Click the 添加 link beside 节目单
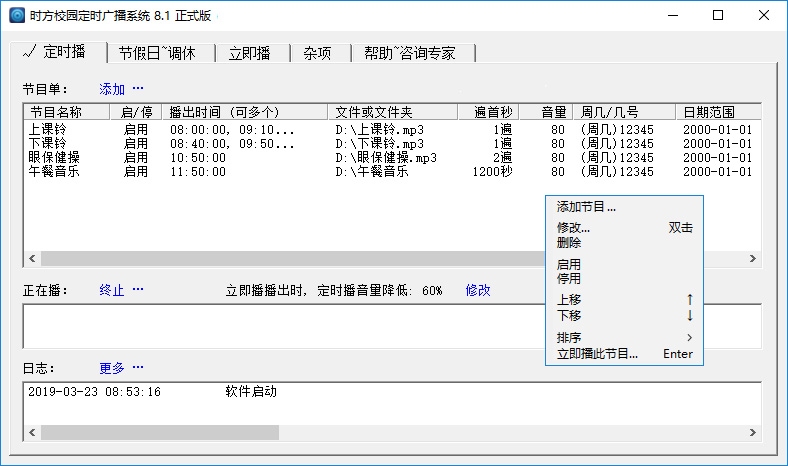Screen dimensions: 788x466 [x=112, y=89]
